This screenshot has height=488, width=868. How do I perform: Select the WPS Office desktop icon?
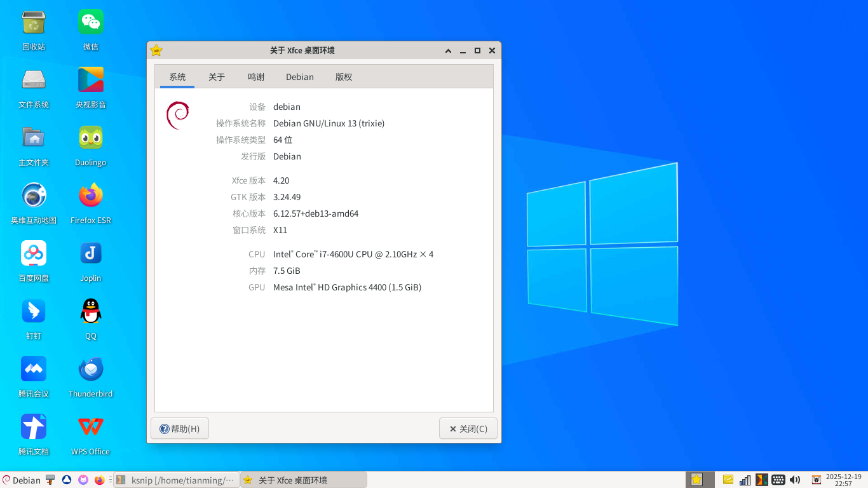point(91,427)
